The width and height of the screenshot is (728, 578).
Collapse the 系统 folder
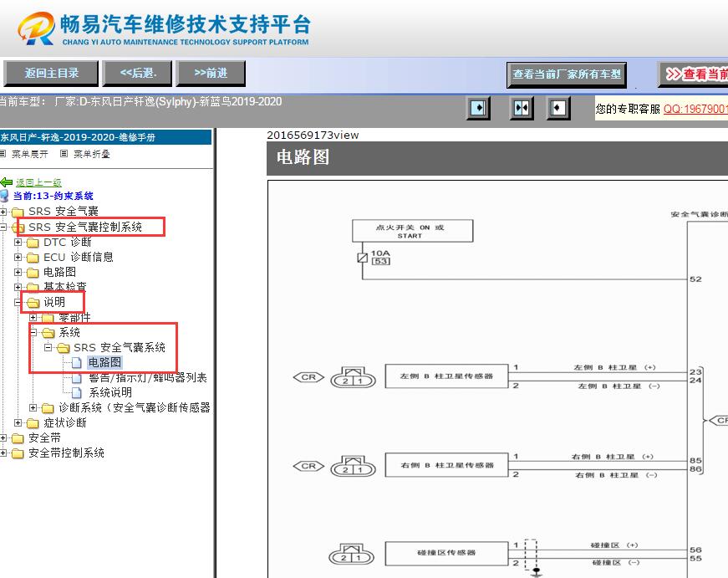pyautogui.click(x=33, y=332)
